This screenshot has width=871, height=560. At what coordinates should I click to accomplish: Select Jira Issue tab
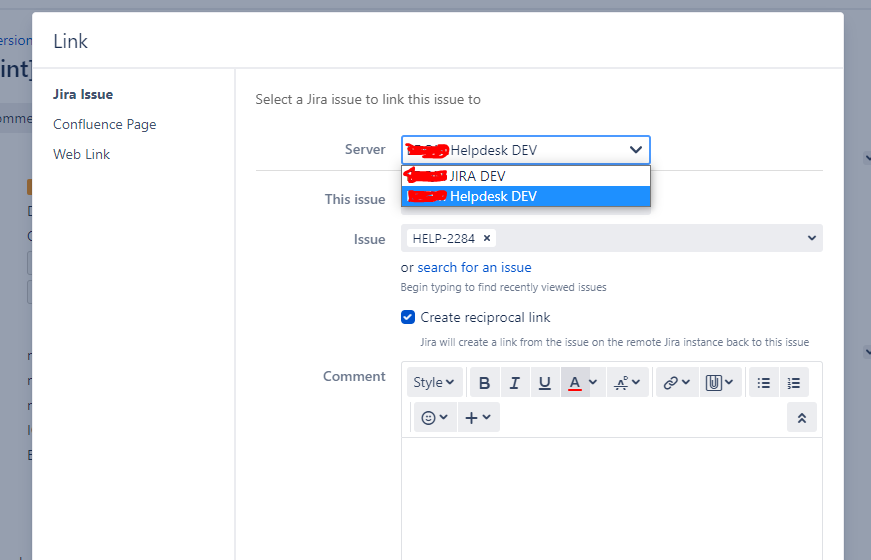point(83,94)
